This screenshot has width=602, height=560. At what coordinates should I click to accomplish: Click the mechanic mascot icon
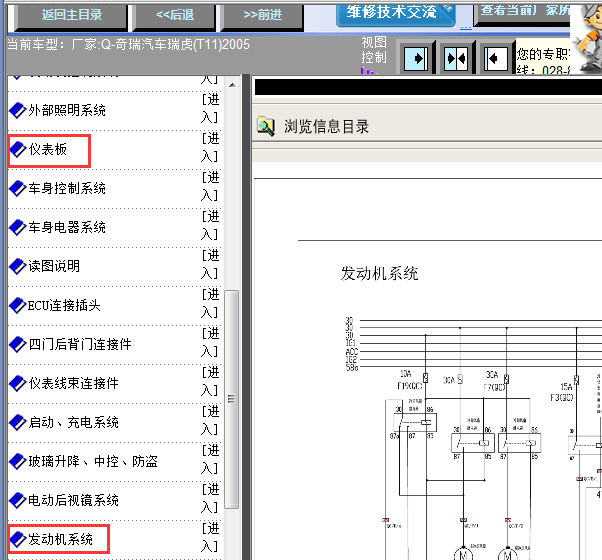[x=586, y=38]
